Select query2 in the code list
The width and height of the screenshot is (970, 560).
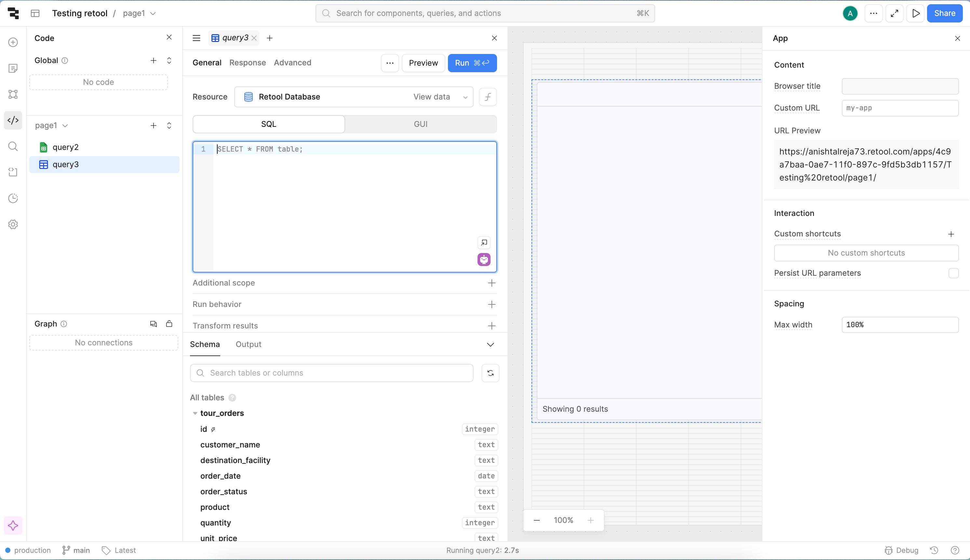click(104, 147)
